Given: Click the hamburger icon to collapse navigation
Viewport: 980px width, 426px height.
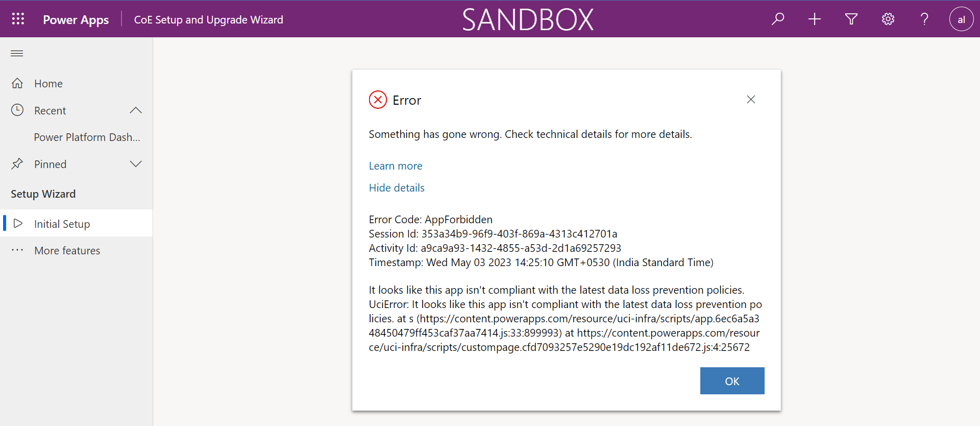Looking at the screenshot, I should pos(17,53).
